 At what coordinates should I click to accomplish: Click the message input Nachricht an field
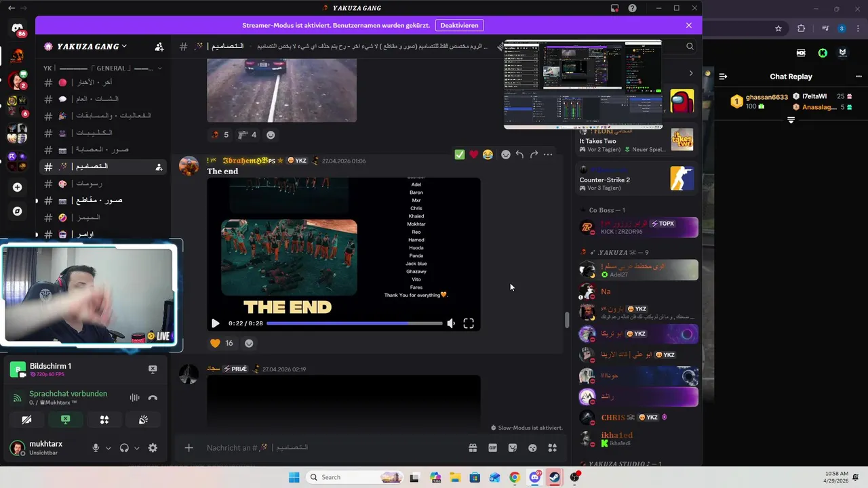coord(332,447)
